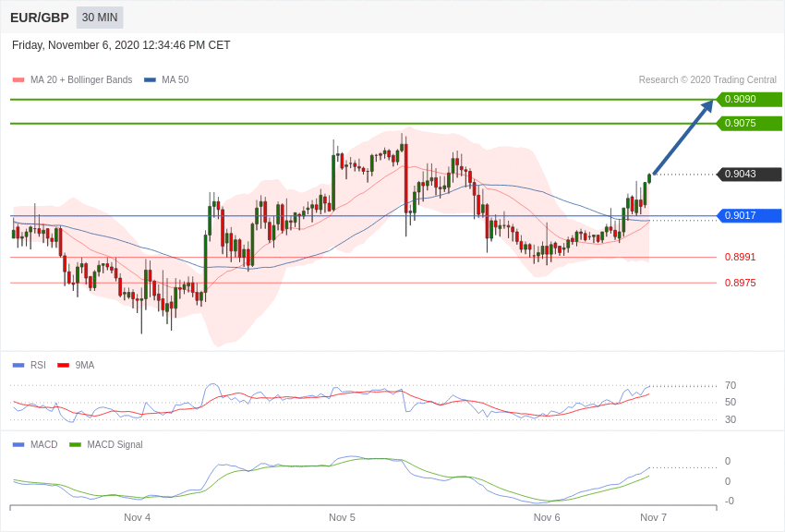Click the MACD legend label

[44, 444]
